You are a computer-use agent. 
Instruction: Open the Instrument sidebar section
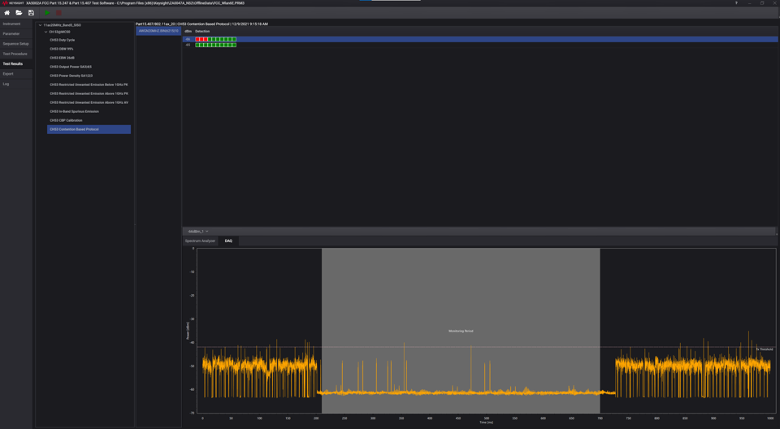point(12,24)
